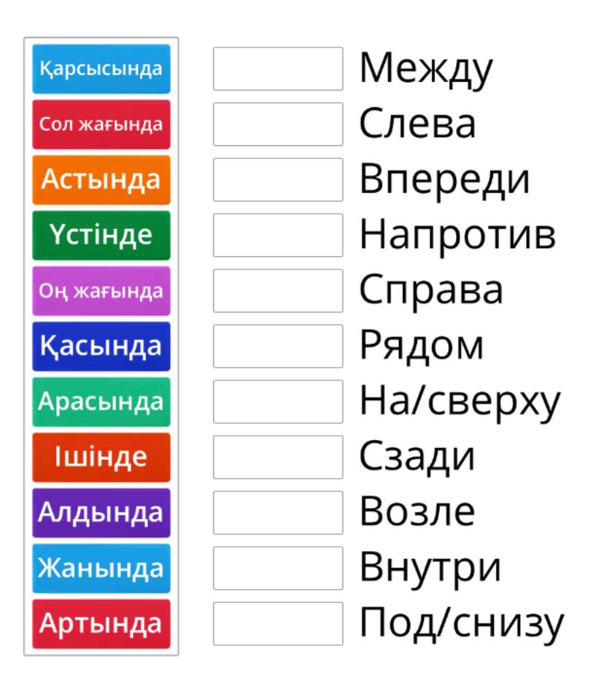Choose the empty slot beside Напротив
604x700 pixels.
click(278, 236)
